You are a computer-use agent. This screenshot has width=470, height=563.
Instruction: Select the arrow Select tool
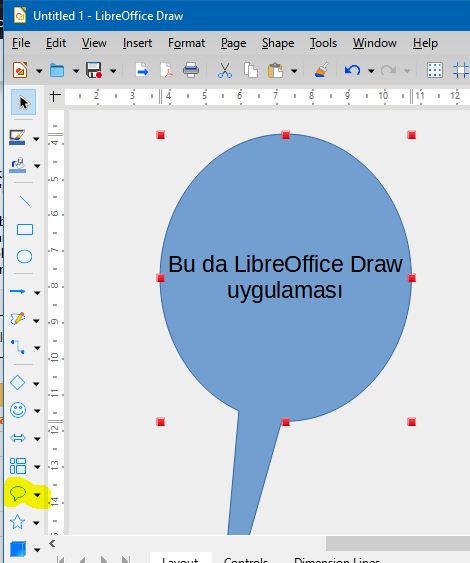(23, 102)
